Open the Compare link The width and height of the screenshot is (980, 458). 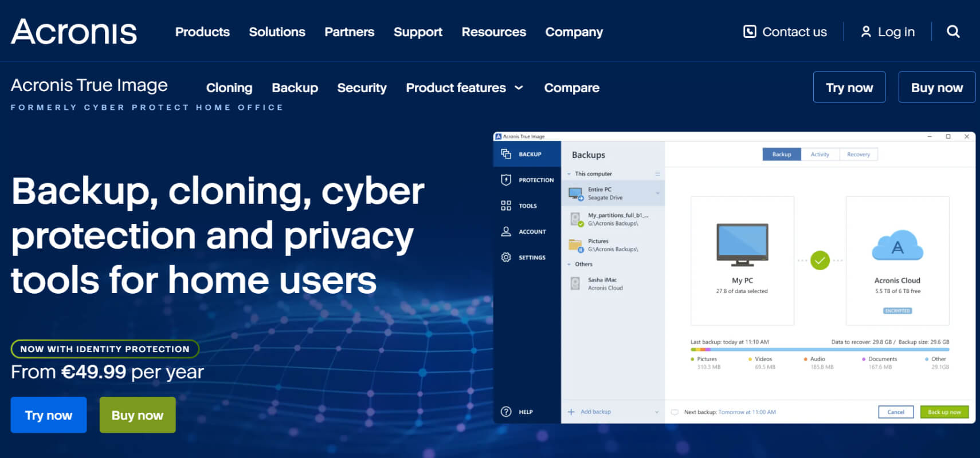click(x=571, y=88)
